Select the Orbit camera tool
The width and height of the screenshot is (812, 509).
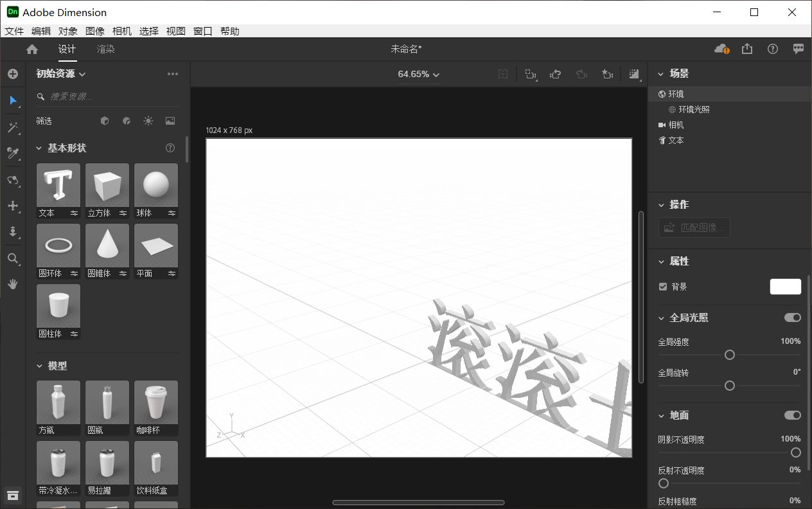[12, 180]
